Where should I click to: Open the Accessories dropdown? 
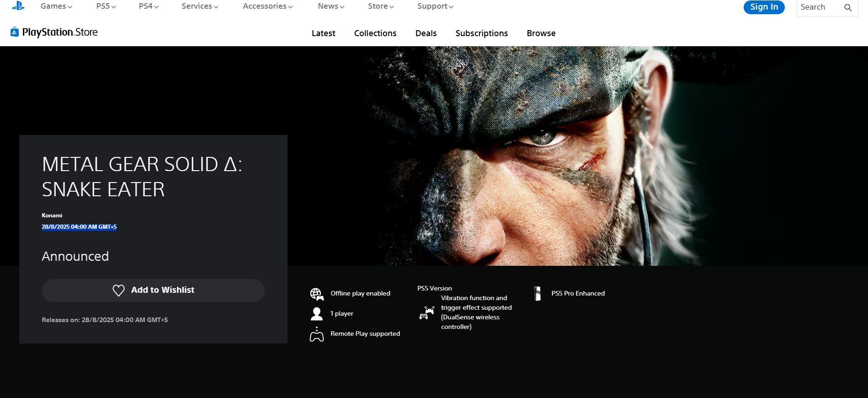click(x=267, y=6)
